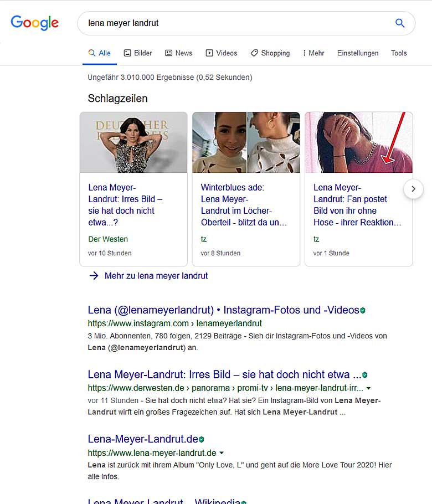The image size is (432, 504).
Task: Click vor 1 Stunde timestamp
Action: coord(331,253)
